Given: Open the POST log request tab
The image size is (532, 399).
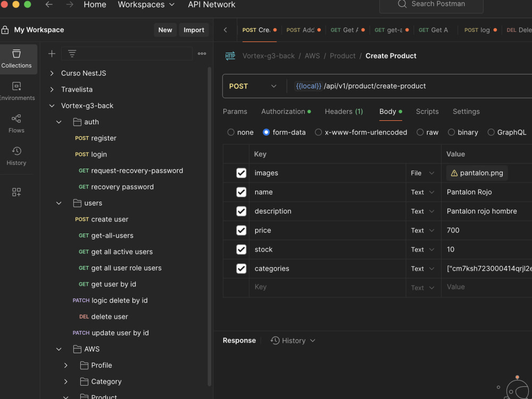Looking at the screenshot, I should pos(480,30).
